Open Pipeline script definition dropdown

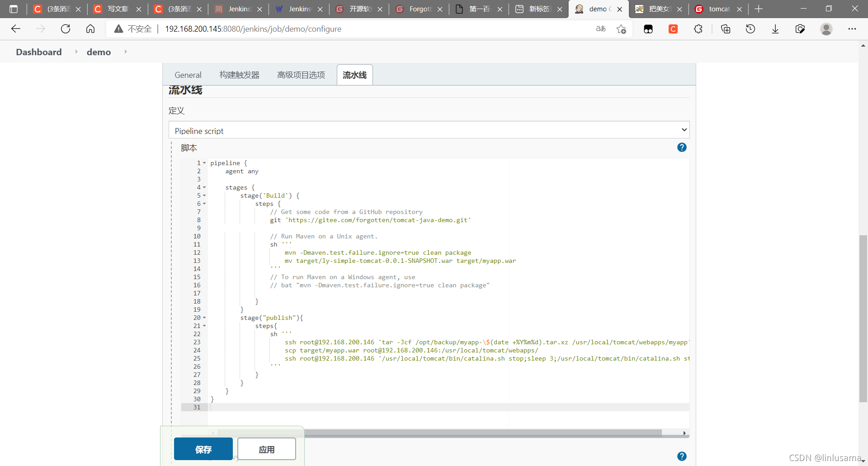(x=429, y=130)
